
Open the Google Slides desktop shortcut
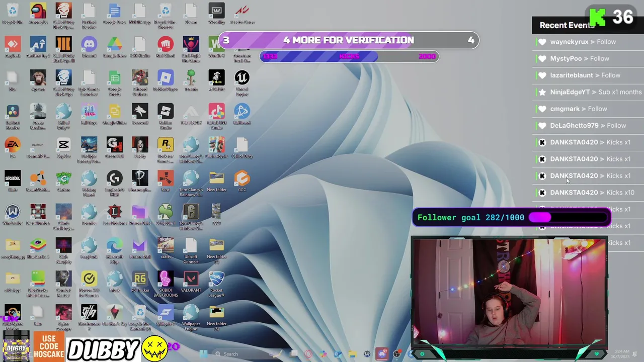click(114, 114)
